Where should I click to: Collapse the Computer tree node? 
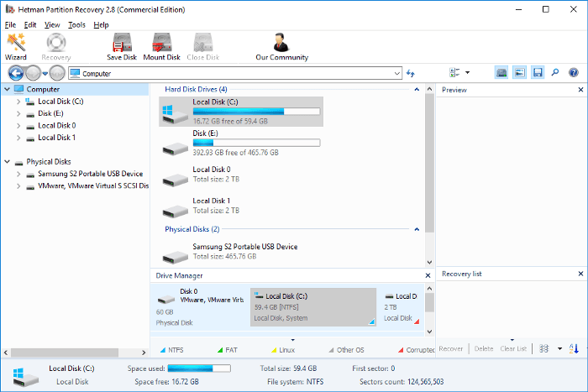tap(7, 89)
